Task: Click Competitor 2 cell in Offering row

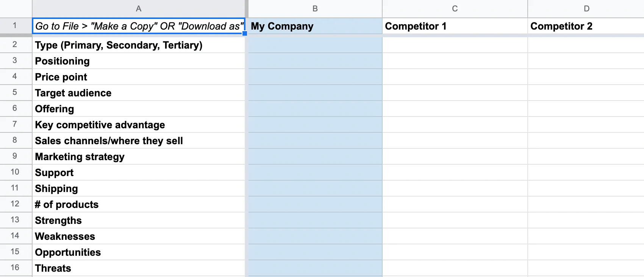Action: (x=586, y=109)
